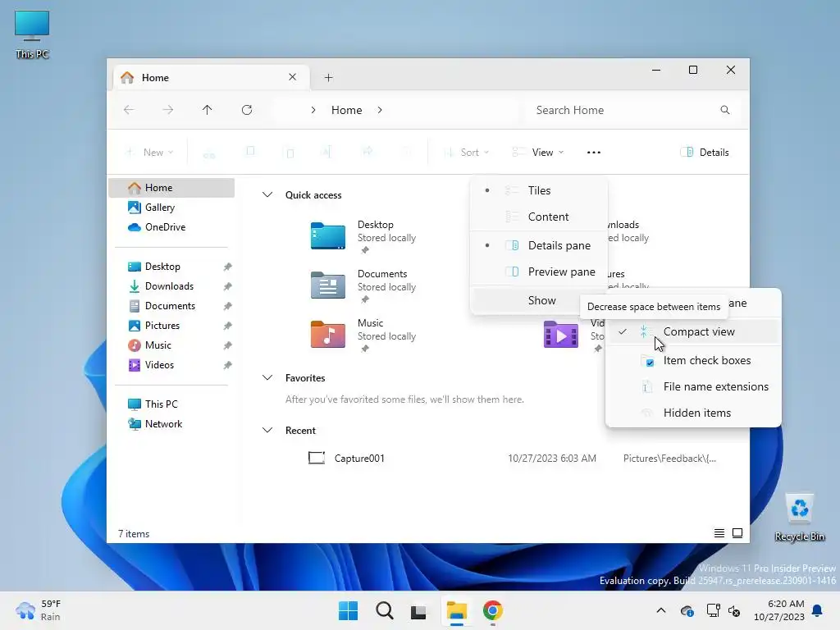Open the Sort dropdown
Image resolution: width=840 pixels, height=630 pixels.
[466, 152]
